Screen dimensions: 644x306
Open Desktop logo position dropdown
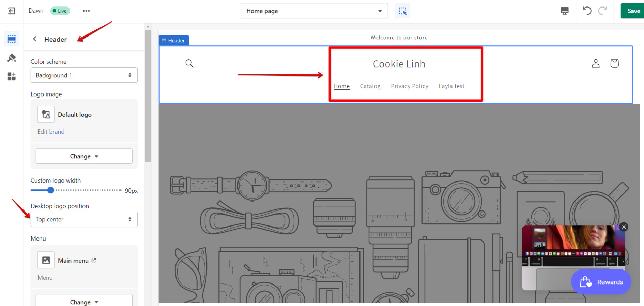point(84,219)
